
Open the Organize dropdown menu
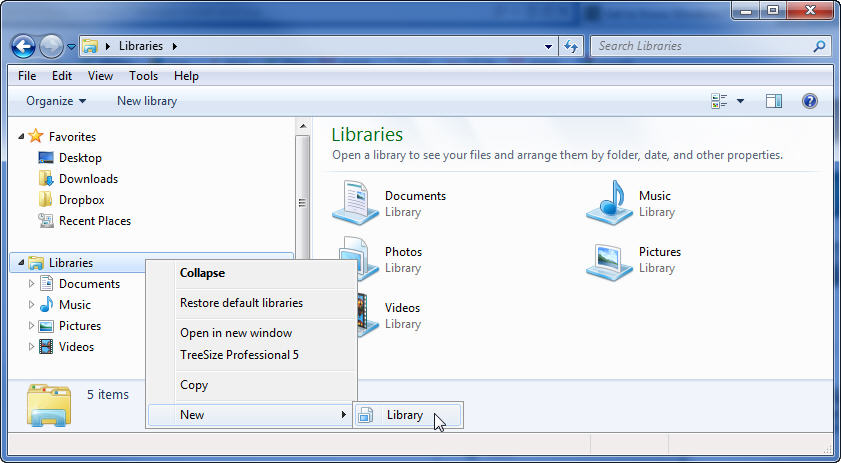56,101
